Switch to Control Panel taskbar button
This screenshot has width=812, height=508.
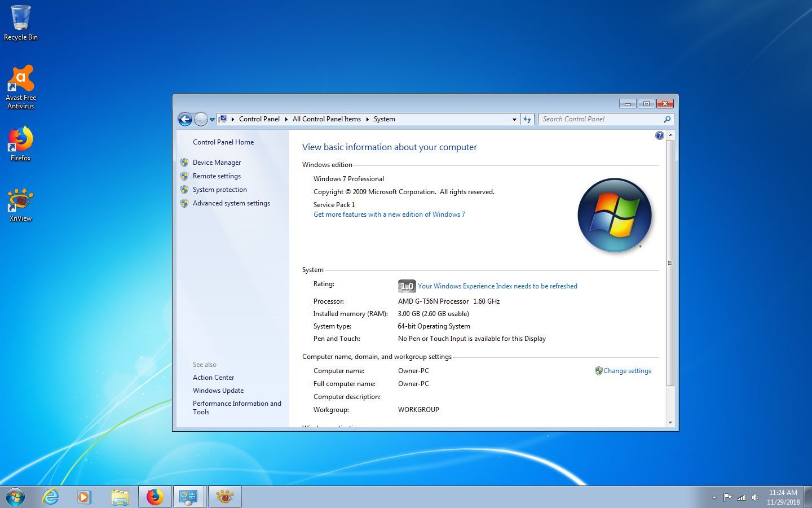pyautogui.click(x=189, y=497)
